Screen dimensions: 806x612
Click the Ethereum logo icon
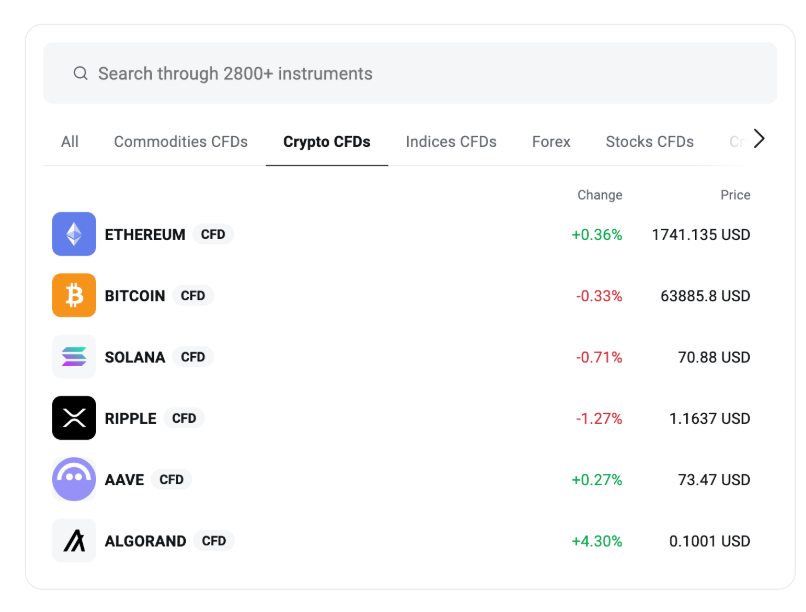(x=74, y=234)
